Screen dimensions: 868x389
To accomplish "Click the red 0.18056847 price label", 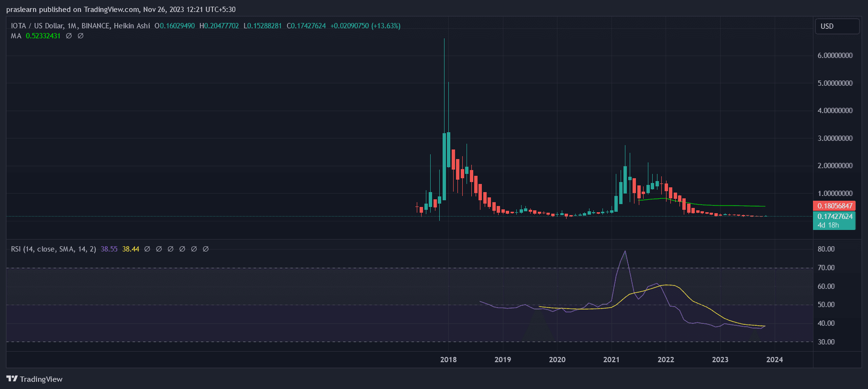I will 835,206.
